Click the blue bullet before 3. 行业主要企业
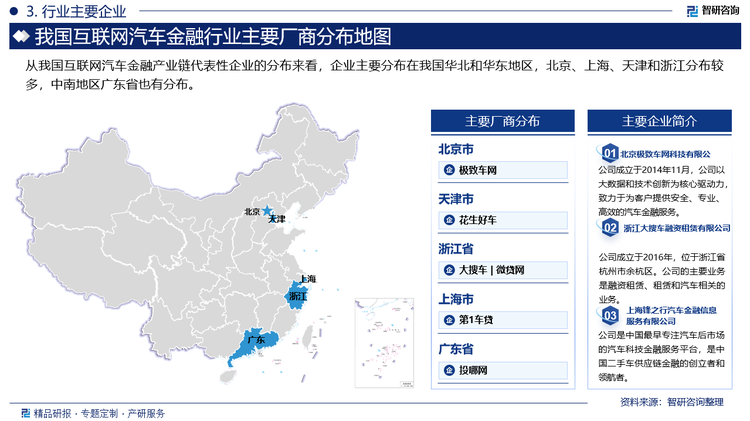The width and height of the screenshot is (750, 421). (13, 11)
